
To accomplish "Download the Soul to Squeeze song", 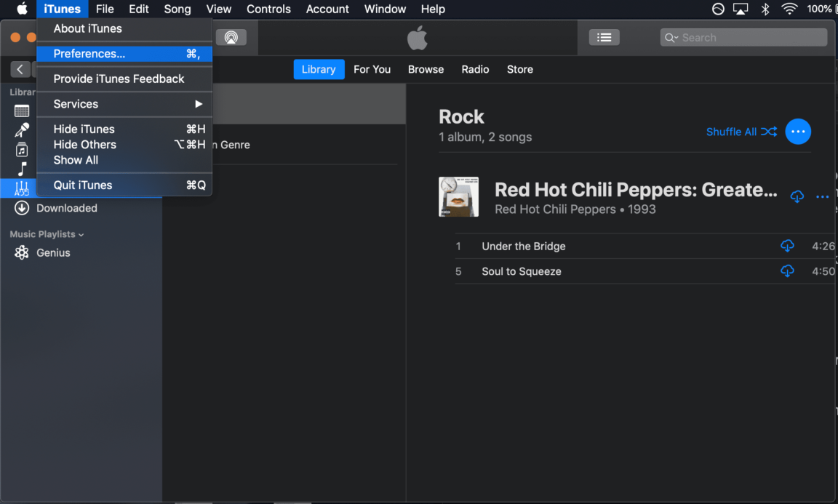I will click(x=787, y=271).
